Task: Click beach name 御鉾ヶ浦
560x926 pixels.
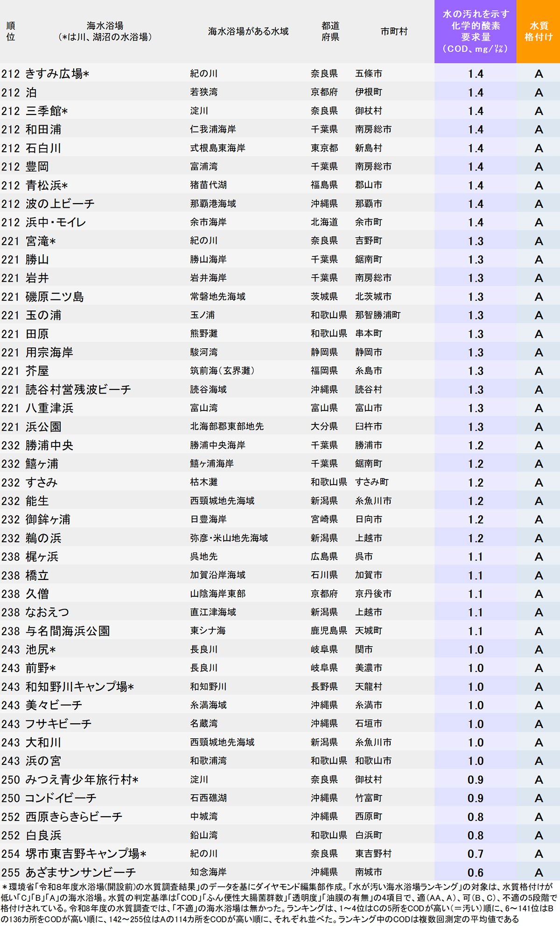Action: pyautogui.click(x=48, y=519)
